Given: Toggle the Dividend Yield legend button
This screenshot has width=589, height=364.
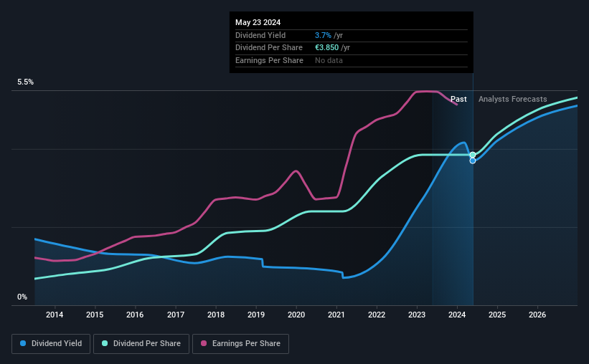Looking at the screenshot, I should tap(51, 344).
